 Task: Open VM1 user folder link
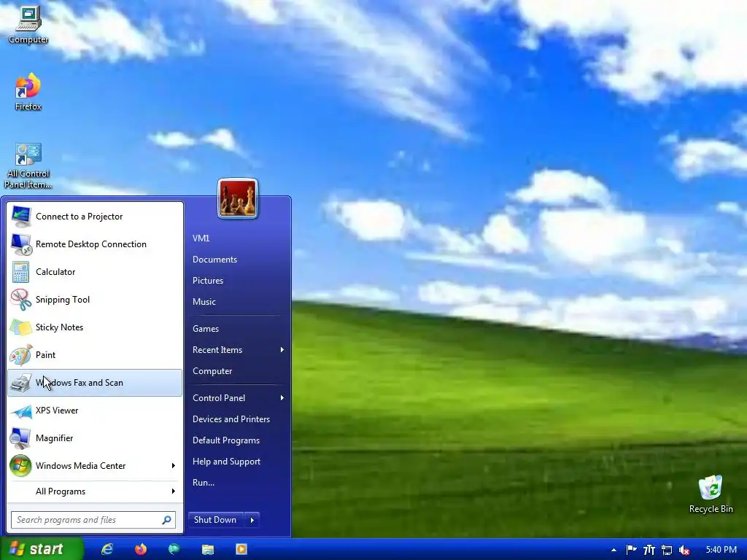click(x=201, y=238)
